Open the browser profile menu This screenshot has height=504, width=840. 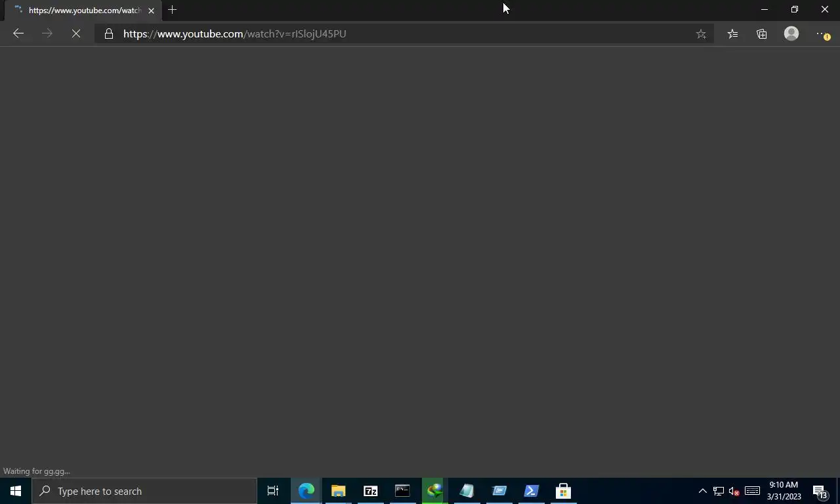pos(791,33)
